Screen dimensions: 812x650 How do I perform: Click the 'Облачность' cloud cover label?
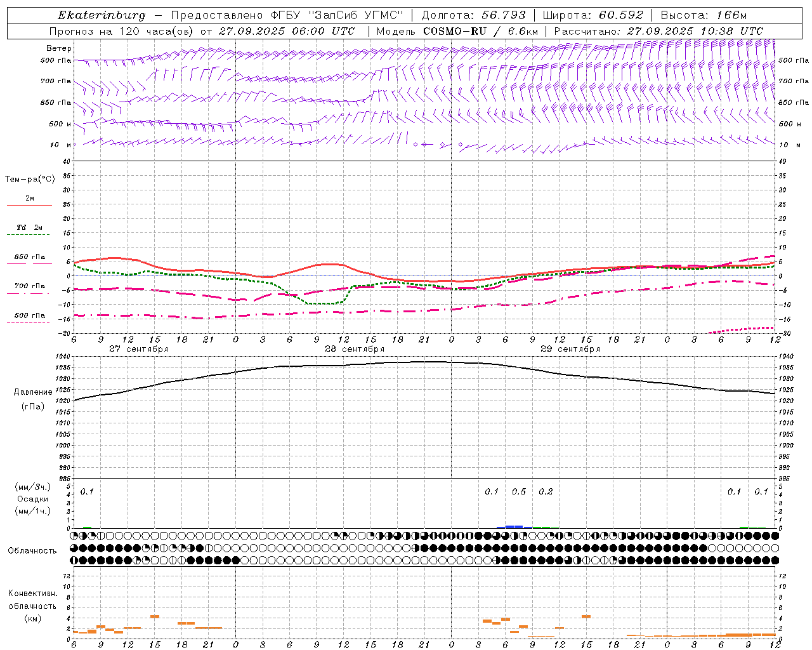(32, 551)
